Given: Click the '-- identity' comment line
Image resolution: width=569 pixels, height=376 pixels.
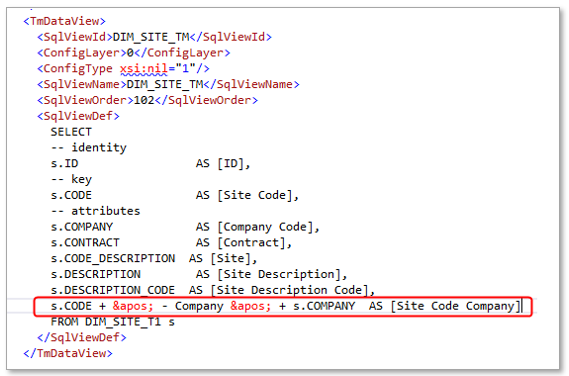Looking at the screenshot, I should (89, 148).
